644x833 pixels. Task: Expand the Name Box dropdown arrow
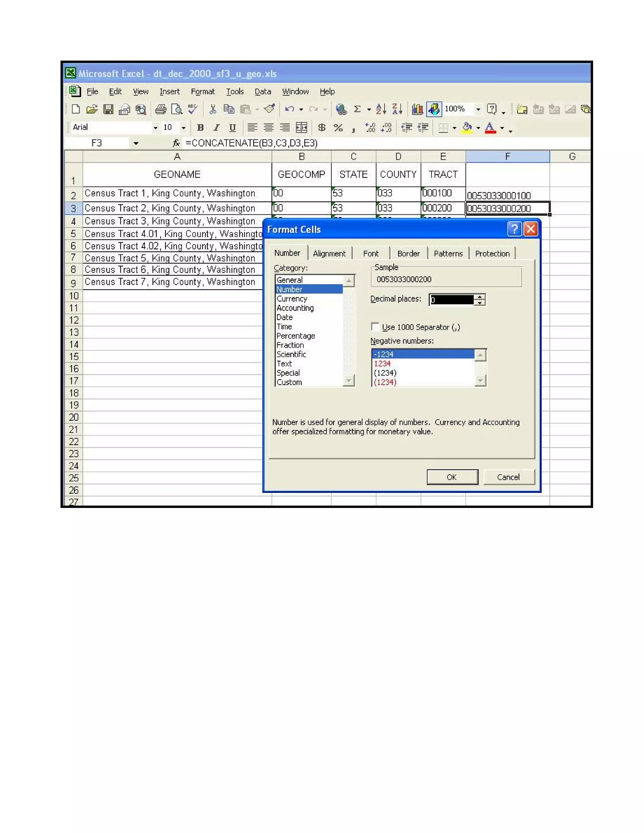tap(136, 143)
